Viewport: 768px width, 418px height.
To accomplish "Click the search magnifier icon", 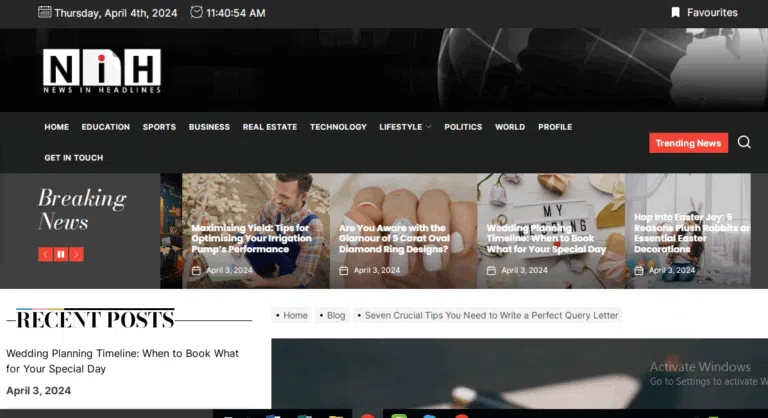I will pyautogui.click(x=744, y=142).
